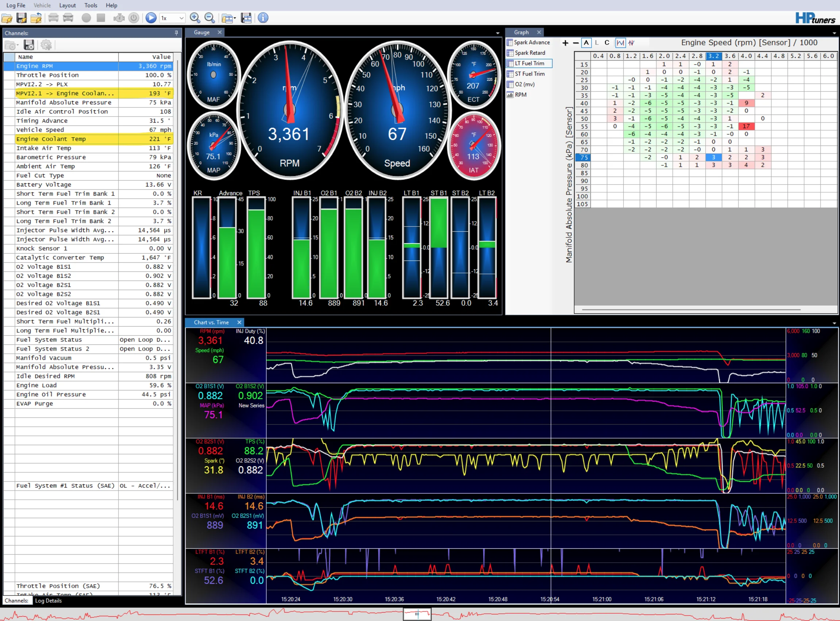The width and height of the screenshot is (840, 621).
Task: Close the Gauge tab
Action: click(x=220, y=32)
